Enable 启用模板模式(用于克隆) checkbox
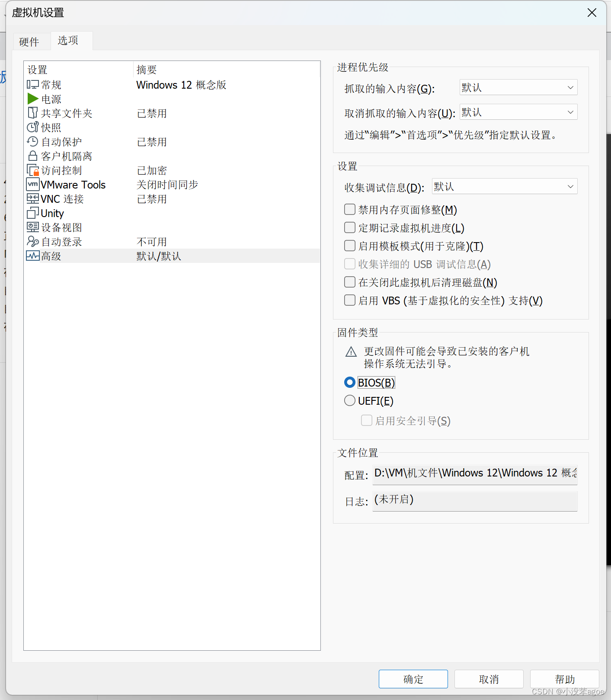The image size is (611, 700). (x=350, y=246)
